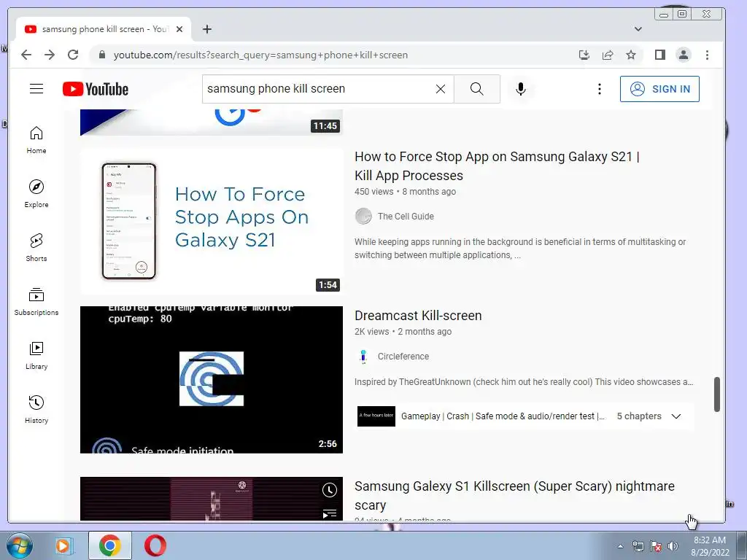Go to Home in sidebar
747x560 pixels.
click(36, 140)
